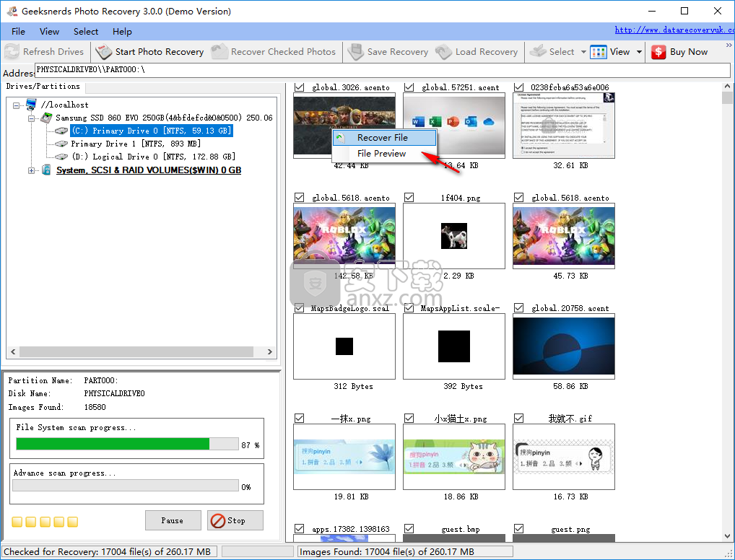735x560 pixels.
Task: Click the application icon in title bar
Action: coord(12,11)
